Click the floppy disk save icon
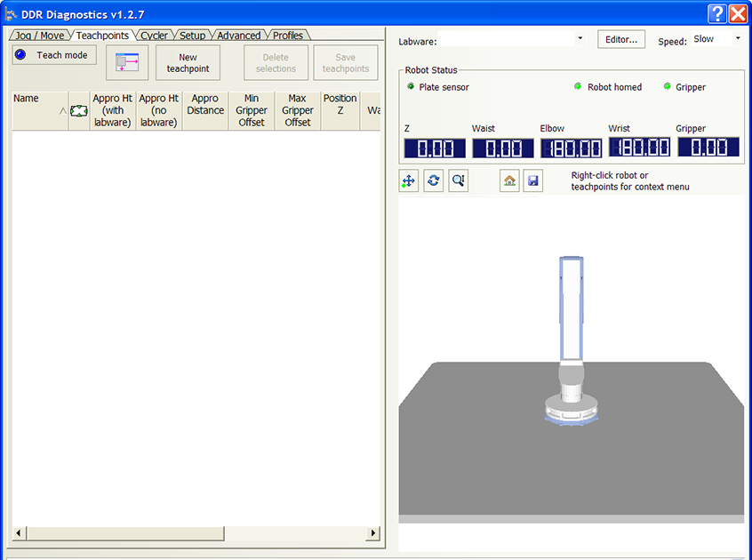This screenshot has height=560, width=752. coord(532,180)
